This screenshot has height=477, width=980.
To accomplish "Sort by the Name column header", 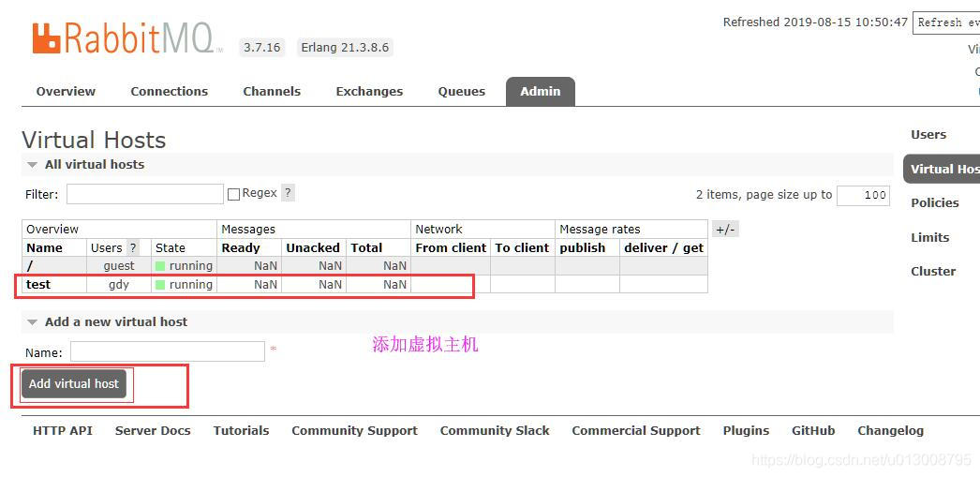I will pos(44,247).
